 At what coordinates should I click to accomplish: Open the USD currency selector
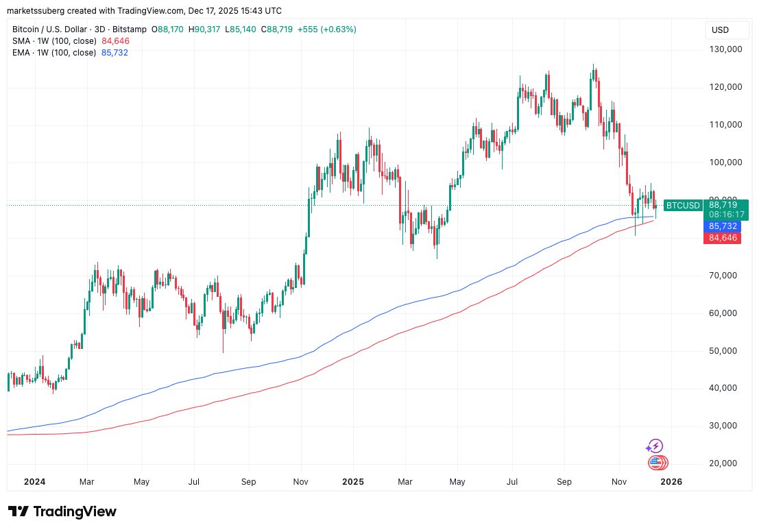(720, 30)
